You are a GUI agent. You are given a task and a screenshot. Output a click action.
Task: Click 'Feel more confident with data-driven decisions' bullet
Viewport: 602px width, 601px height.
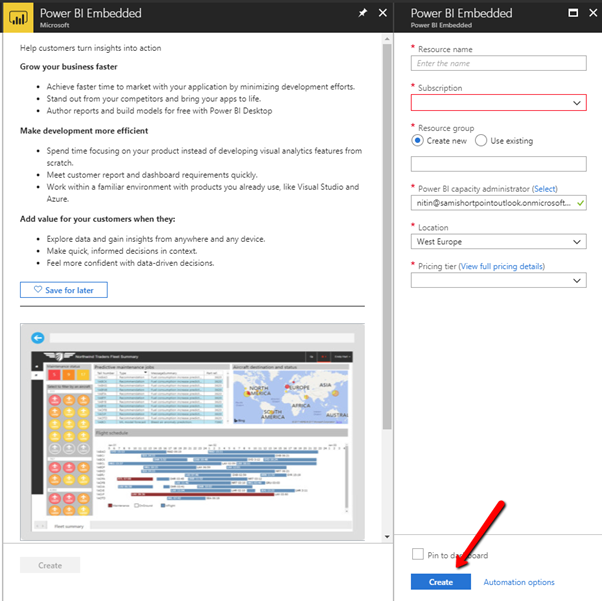coord(131,263)
